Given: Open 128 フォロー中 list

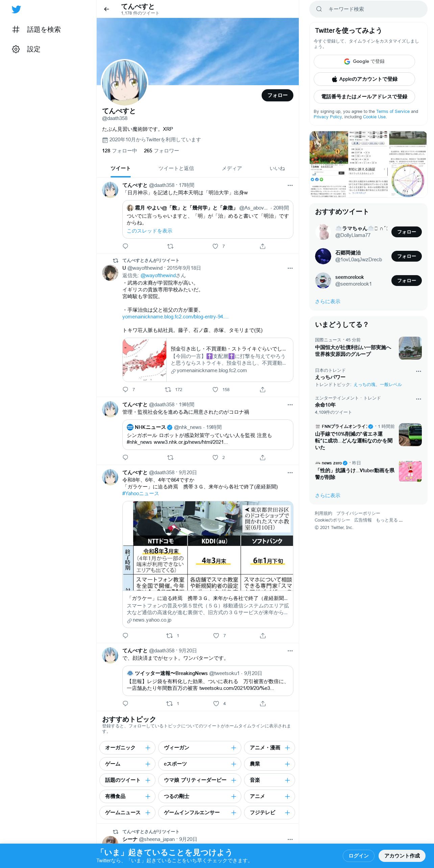Looking at the screenshot, I should (120, 151).
